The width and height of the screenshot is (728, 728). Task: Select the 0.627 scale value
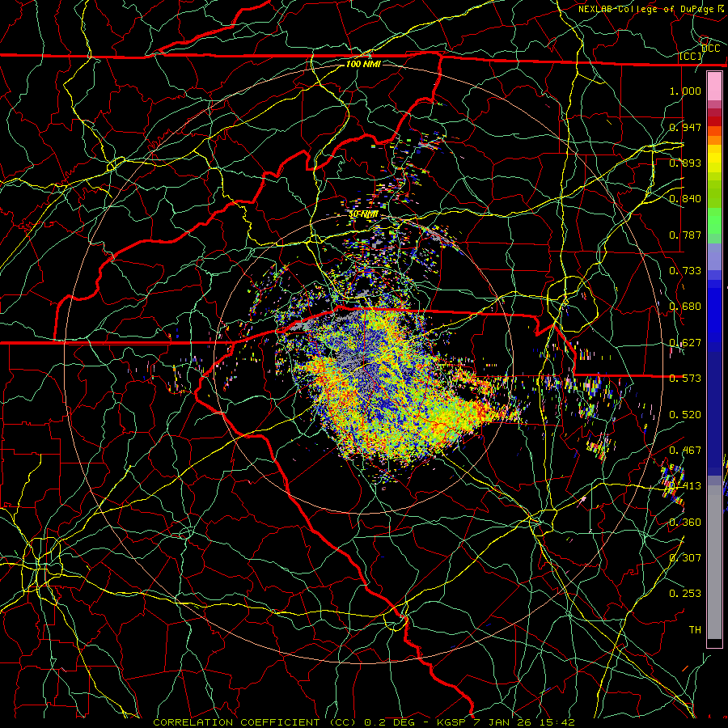point(685,343)
